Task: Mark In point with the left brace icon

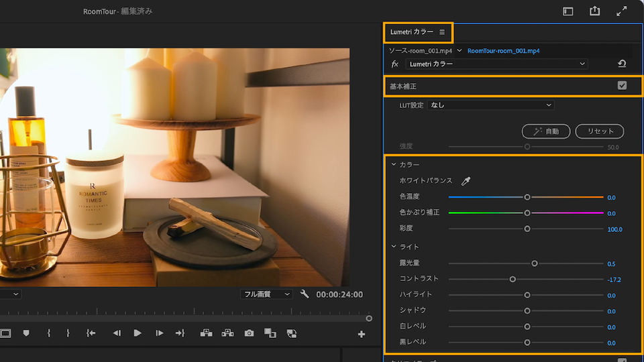Action: click(x=48, y=333)
